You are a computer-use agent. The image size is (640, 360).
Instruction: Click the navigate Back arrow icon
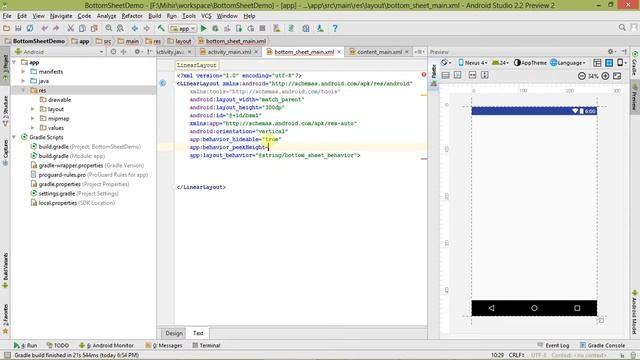click(135, 28)
